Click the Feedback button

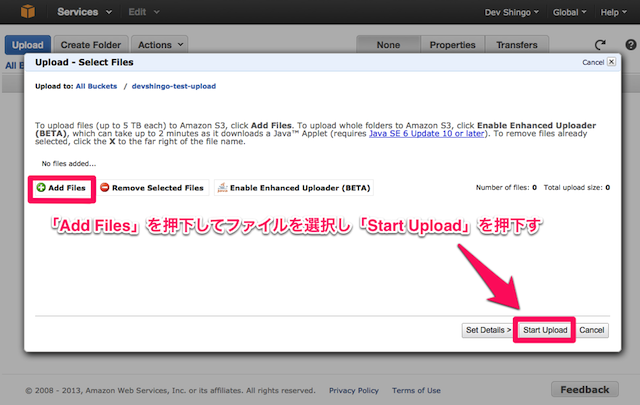(584, 389)
